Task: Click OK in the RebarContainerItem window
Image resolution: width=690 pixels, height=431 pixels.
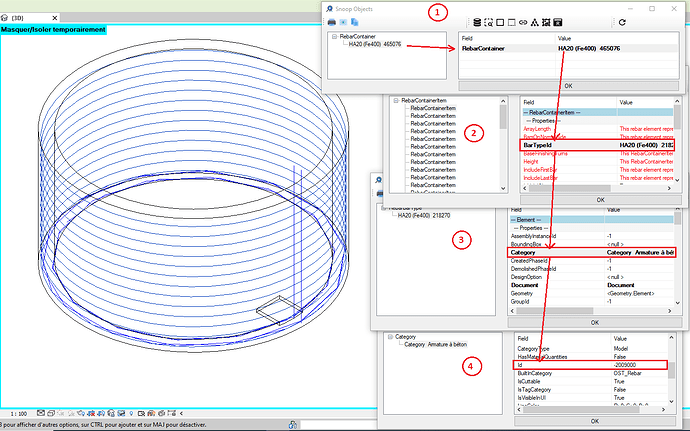Action: pos(601,200)
